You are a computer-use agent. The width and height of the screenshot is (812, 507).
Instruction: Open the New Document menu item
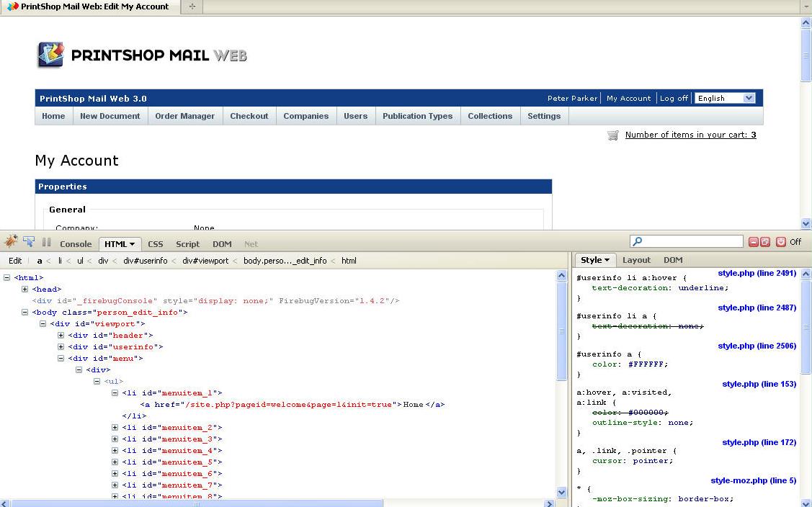110,116
